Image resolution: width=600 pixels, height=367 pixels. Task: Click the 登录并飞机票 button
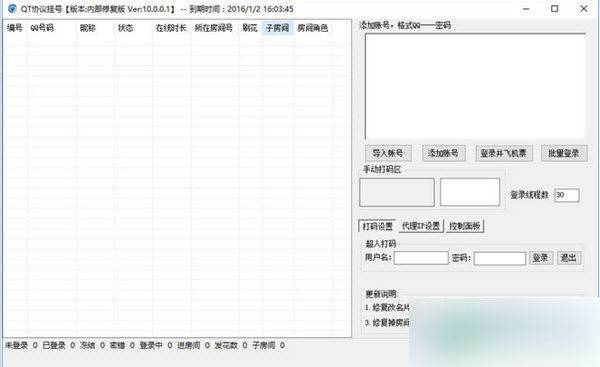pos(504,153)
